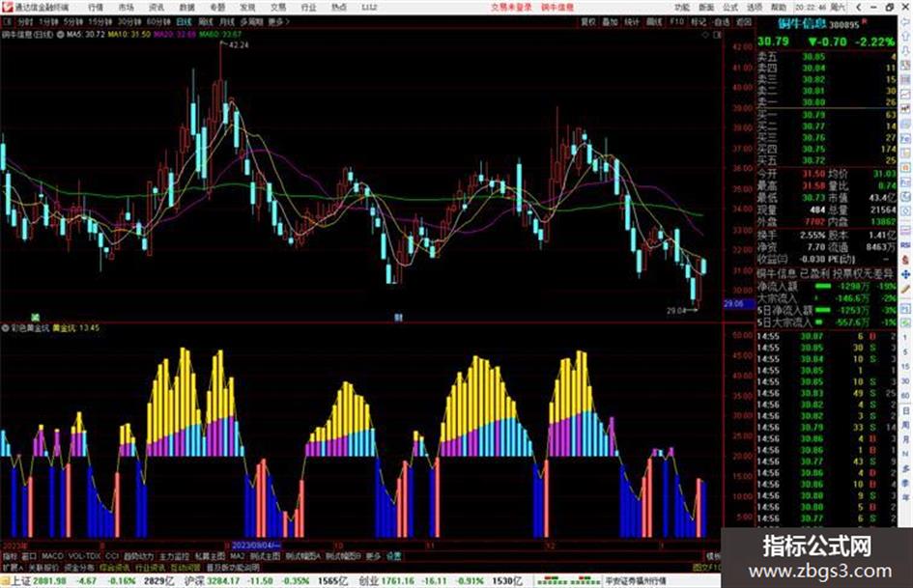Viewport: 913px width, 588px height.
Task: Open the 公式 menu
Action: tap(730, 8)
